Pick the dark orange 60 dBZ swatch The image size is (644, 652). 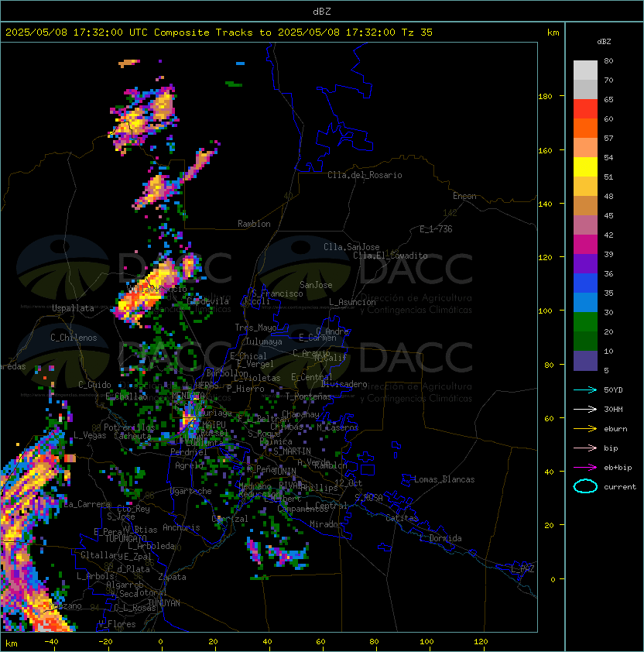point(585,128)
